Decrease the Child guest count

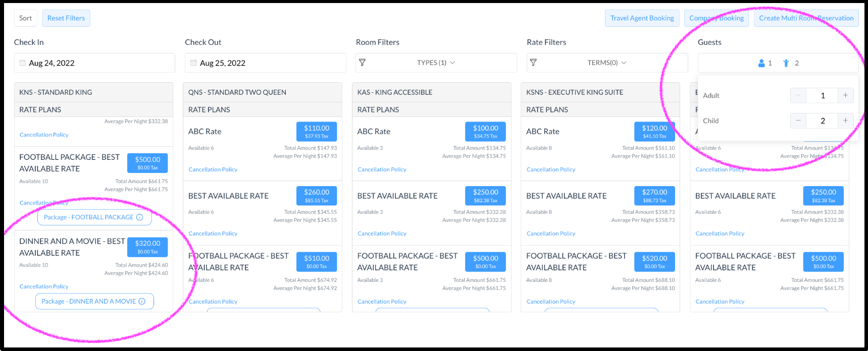tap(798, 121)
